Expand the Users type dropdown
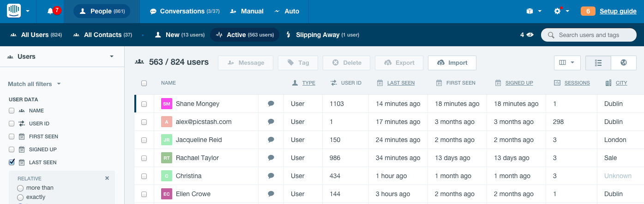This screenshot has height=204, width=644. tap(61, 56)
